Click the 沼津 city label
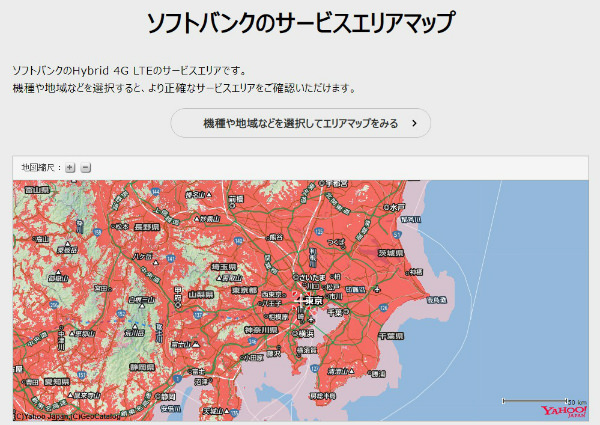The height and width of the screenshot is (425, 600). 201,381
